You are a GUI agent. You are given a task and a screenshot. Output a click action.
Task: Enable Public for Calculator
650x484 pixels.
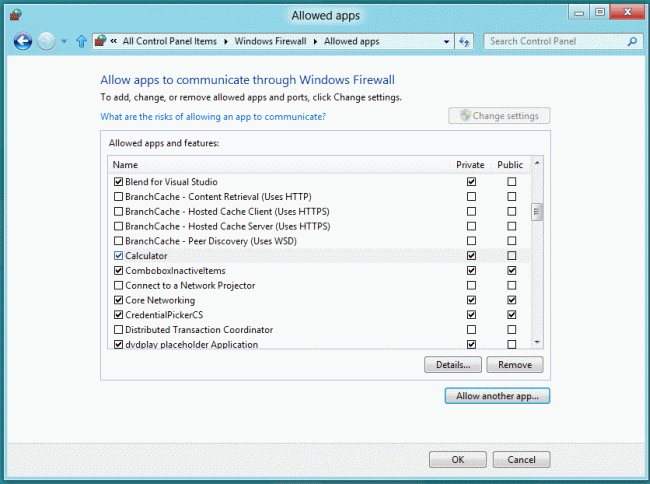tap(512, 256)
